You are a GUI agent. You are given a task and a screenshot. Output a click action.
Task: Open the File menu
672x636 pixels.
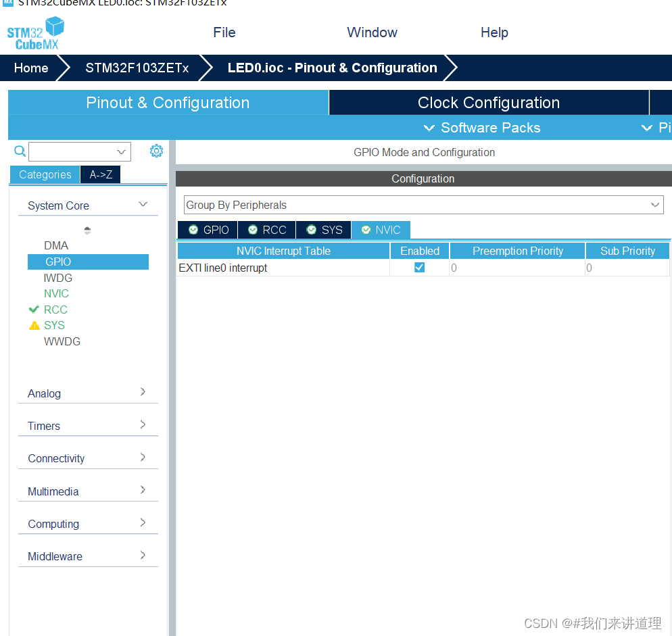pos(224,32)
